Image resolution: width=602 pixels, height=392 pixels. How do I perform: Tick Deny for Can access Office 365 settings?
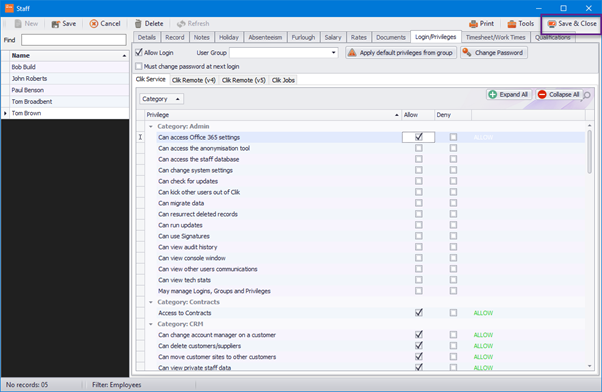[x=453, y=137]
